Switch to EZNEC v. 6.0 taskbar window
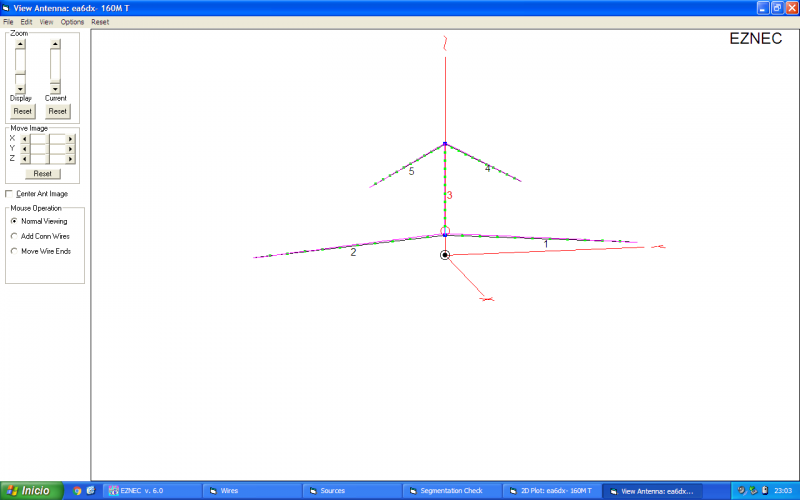The width and height of the screenshot is (800, 500). (152, 491)
